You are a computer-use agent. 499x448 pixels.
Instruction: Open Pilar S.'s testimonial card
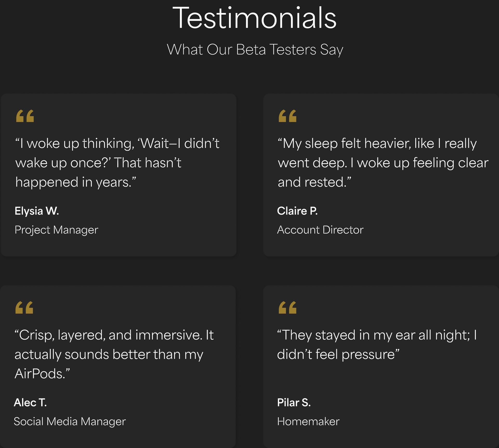381,366
